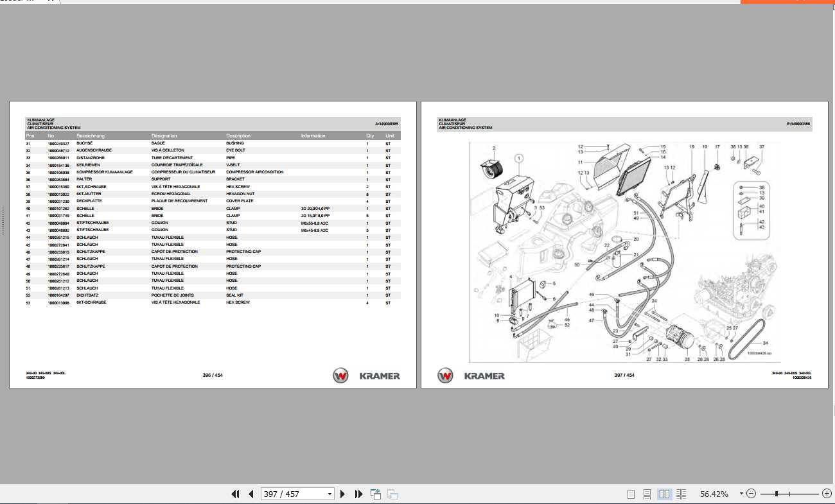Select the 'DISTANZROHR' cell
Screen dimensions: 835x504
(89, 158)
